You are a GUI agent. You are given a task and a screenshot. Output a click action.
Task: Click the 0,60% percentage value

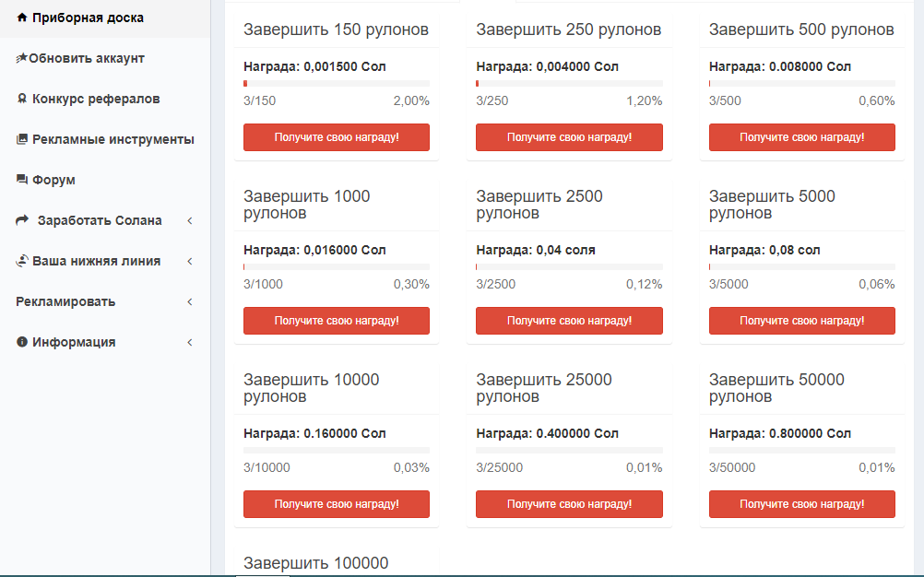click(x=877, y=100)
